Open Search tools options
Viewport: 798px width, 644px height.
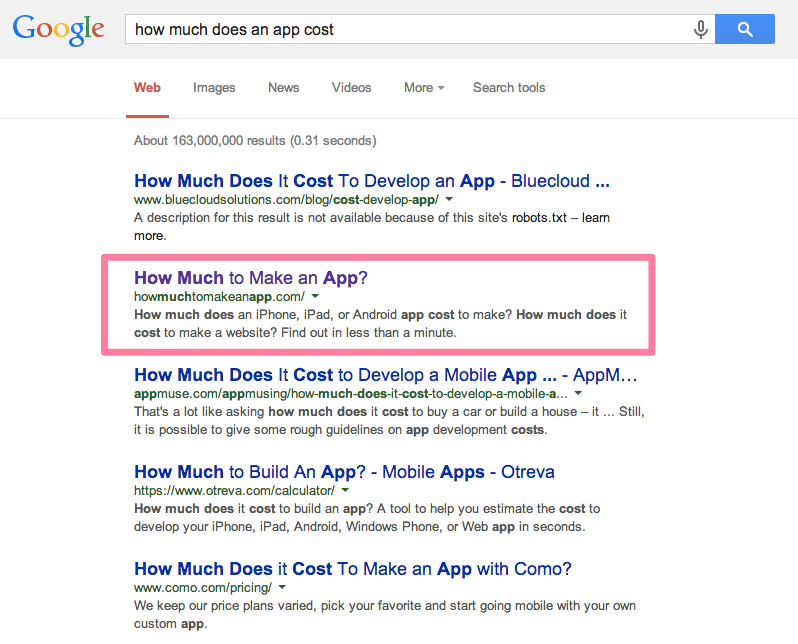pyautogui.click(x=509, y=88)
